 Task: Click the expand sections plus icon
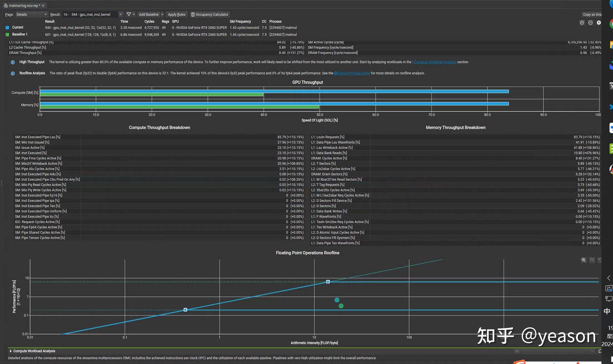[582, 23]
